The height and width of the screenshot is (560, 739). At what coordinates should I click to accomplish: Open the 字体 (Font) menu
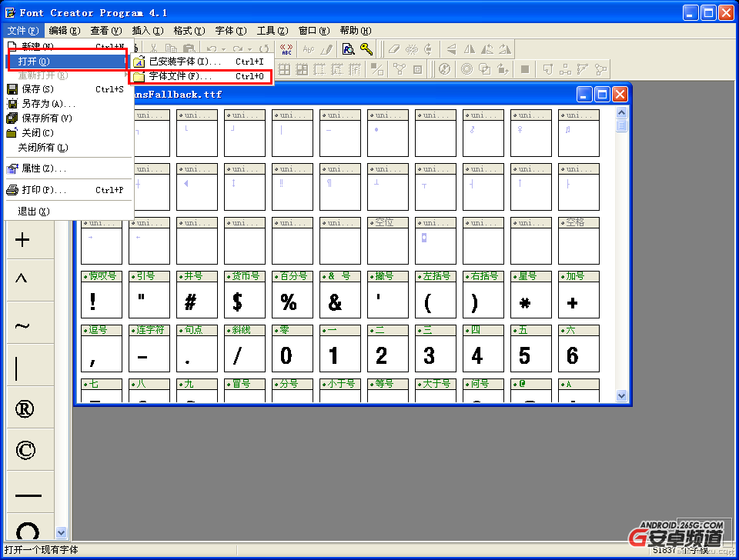pyautogui.click(x=230, y=31)
